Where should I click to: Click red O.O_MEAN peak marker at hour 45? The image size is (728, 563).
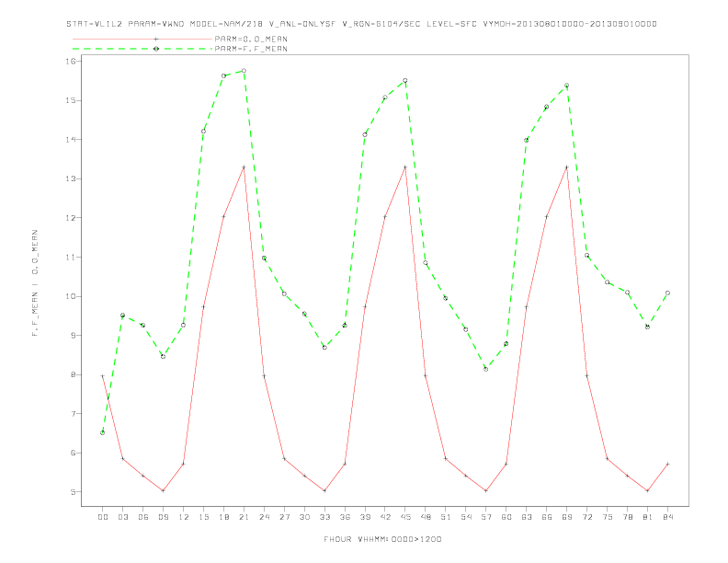click(x=405, y=167)
